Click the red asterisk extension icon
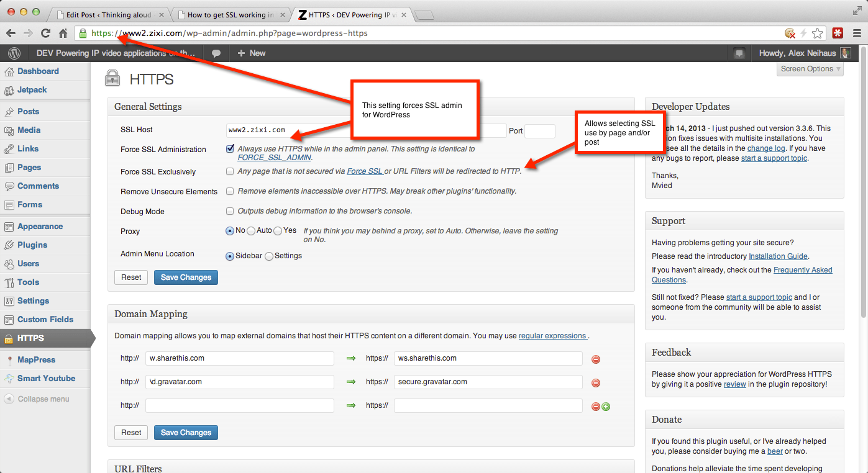 point(838,34)
